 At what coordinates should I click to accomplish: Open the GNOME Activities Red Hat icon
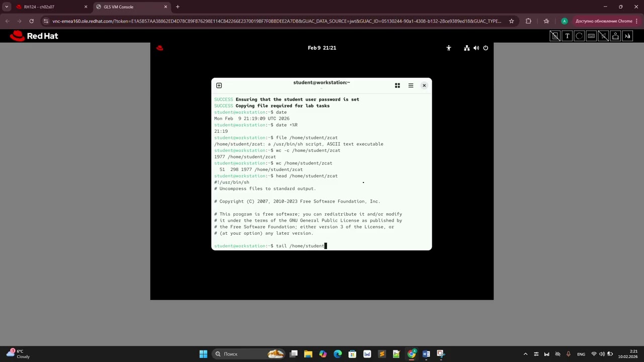click(159, 48)
